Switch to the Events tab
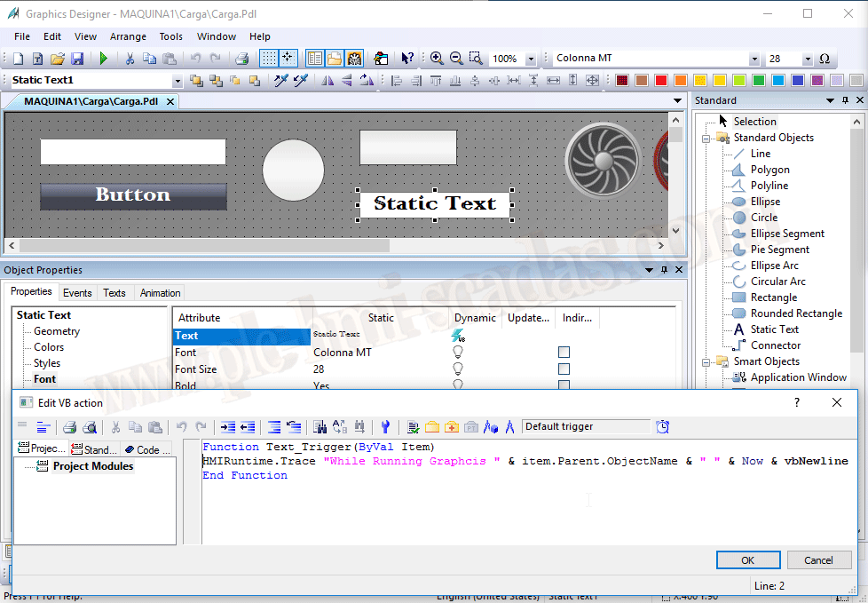The image size is (868, 603). [77, 293]
